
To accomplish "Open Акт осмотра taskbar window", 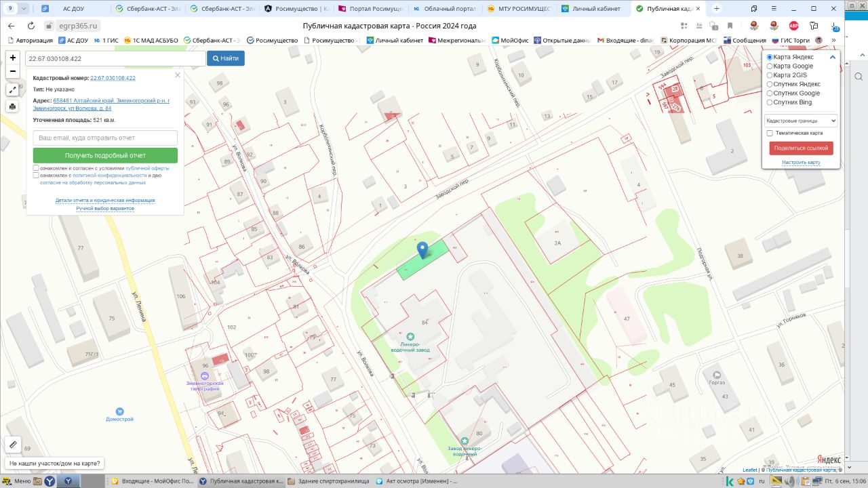I will [416, 481].
